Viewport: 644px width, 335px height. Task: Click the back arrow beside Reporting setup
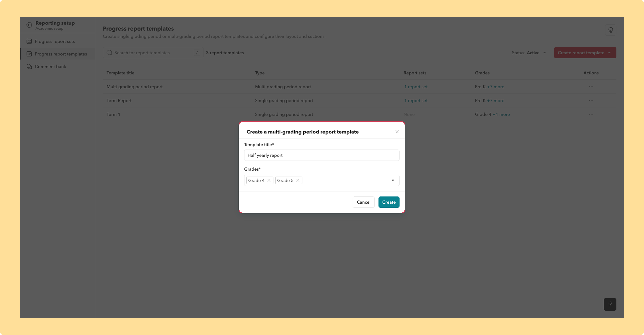[29, 25]
